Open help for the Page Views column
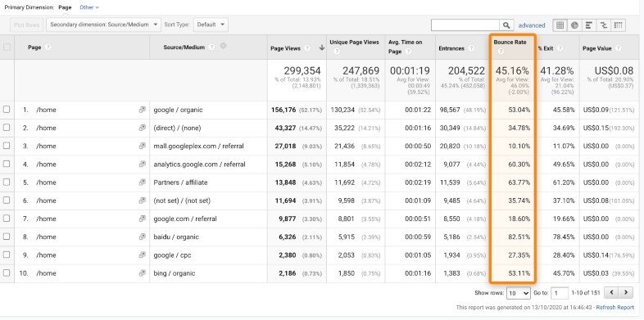Viewport: 644px width, 320px height. (307, 48)
